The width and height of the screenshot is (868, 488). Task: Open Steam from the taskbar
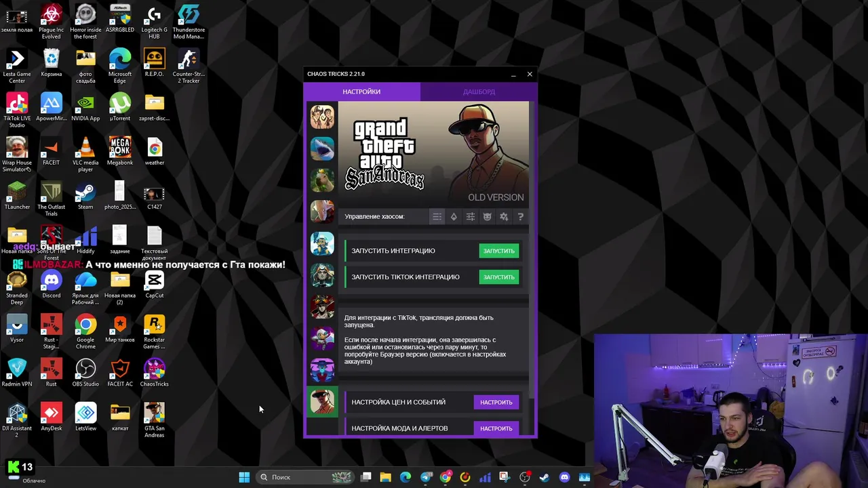[544, 477]
